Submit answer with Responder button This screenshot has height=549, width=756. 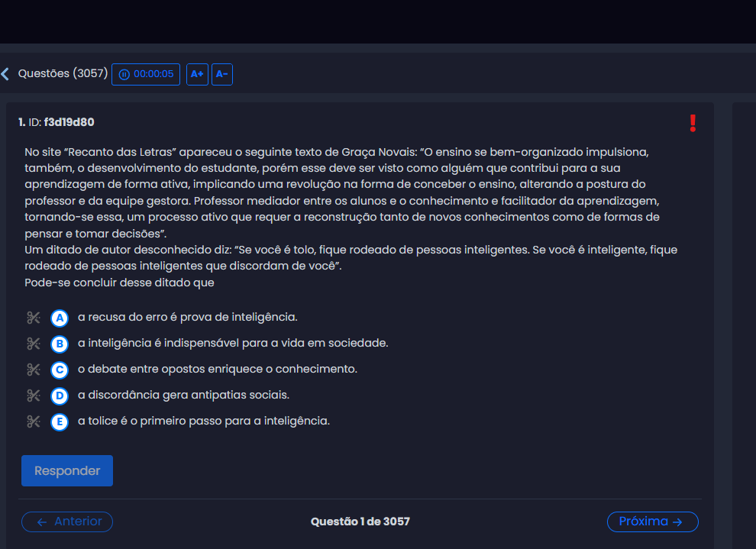tap(67, 471)
